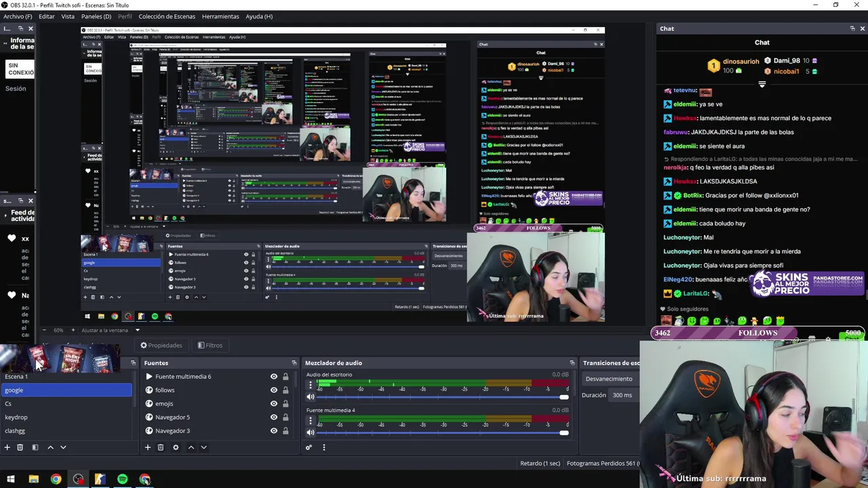Lock the Fuente multimedia 6 source
The width and height of the screenshot is (868, 488).
click(285, 377)
